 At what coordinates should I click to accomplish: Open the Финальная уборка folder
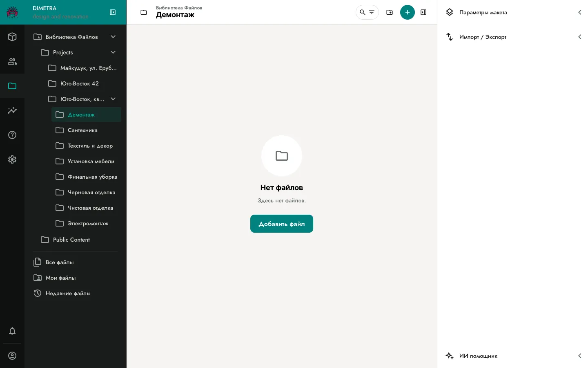click(x=86, y=177)
